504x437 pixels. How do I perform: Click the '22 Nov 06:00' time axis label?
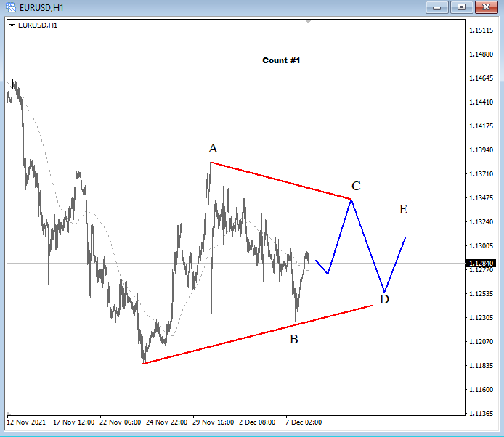[x=121, y=422]
